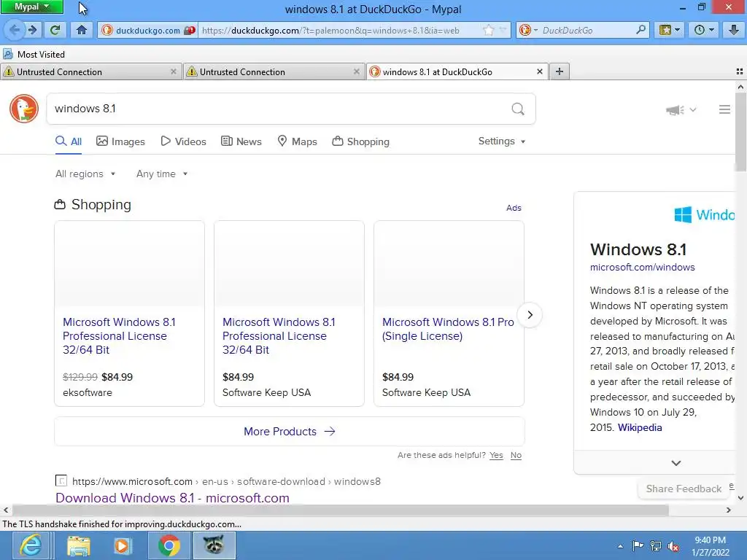Expand the Windows 8.1 info panel chevron

[x=676, y=463]
